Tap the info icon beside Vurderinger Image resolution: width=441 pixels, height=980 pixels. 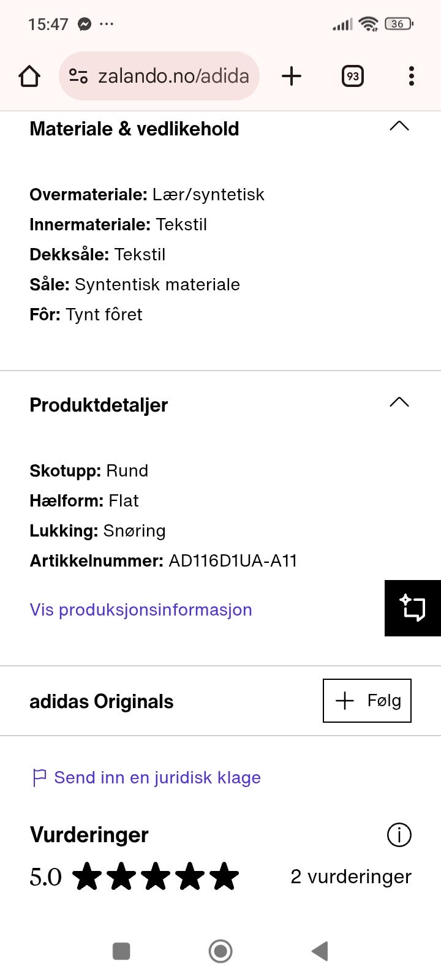(399, 835)
